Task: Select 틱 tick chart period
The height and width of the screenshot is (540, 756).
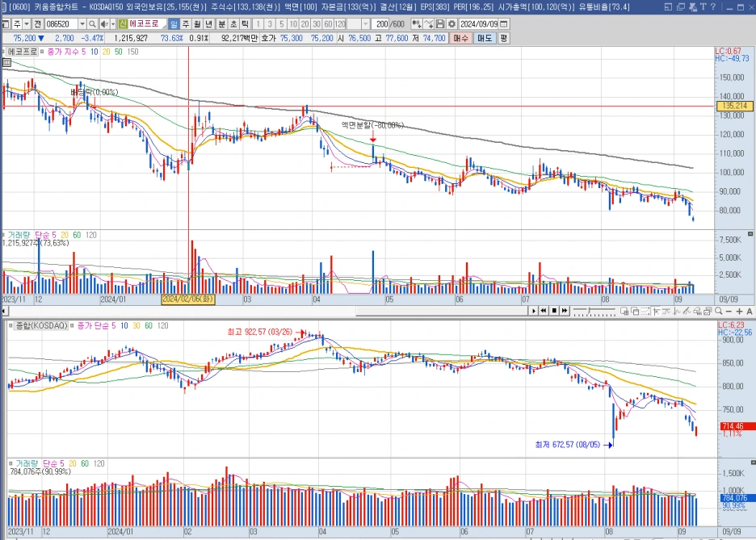Action: (245, 23)
